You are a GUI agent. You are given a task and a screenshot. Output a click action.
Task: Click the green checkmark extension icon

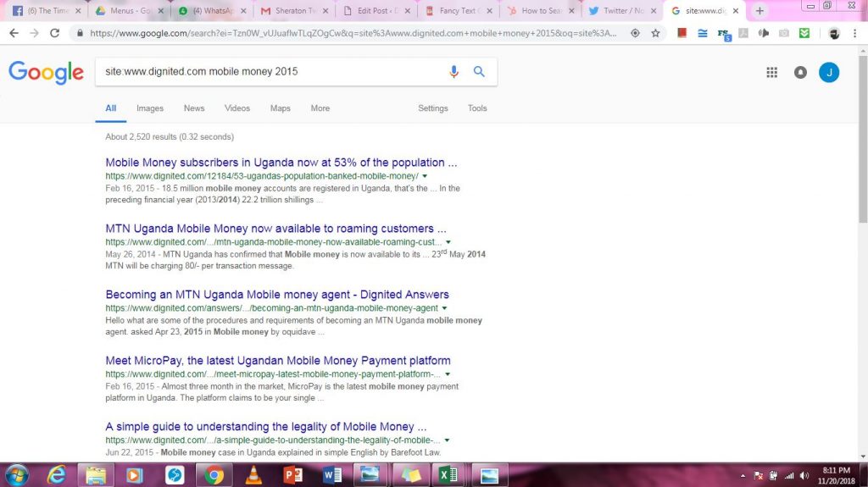(804, 33)
